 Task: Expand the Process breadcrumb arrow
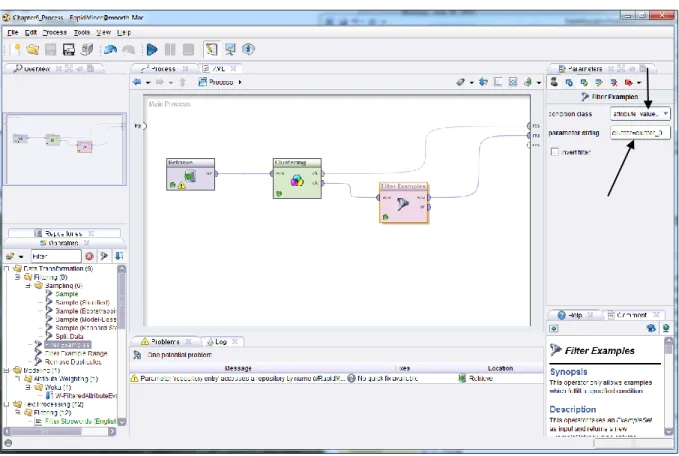tap(240, 82)
